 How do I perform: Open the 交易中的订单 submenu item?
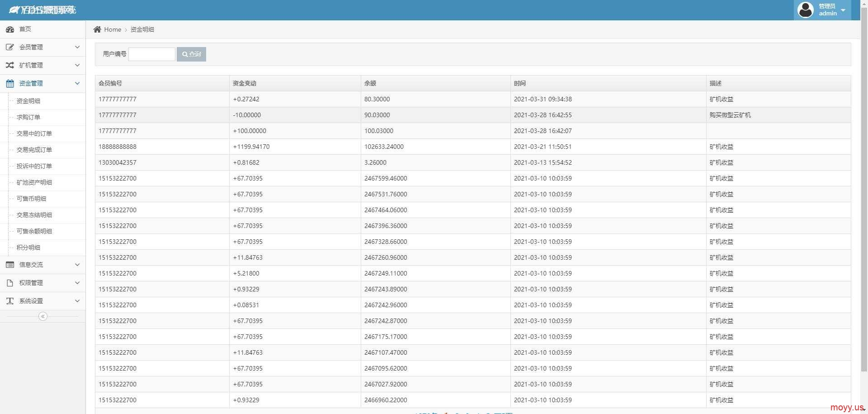click(34, 133)
